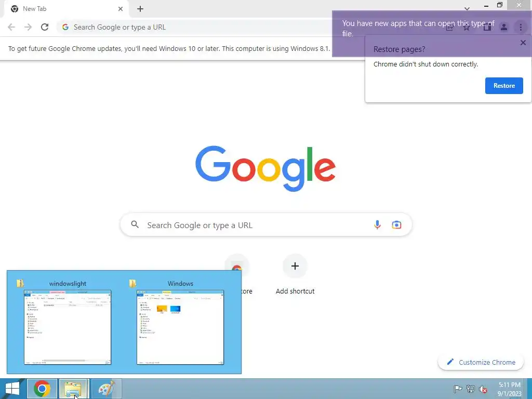The image size is (532, 399).
Task: Click the taskbar clock showing 5:11 PM
Action: click(509, 389)
